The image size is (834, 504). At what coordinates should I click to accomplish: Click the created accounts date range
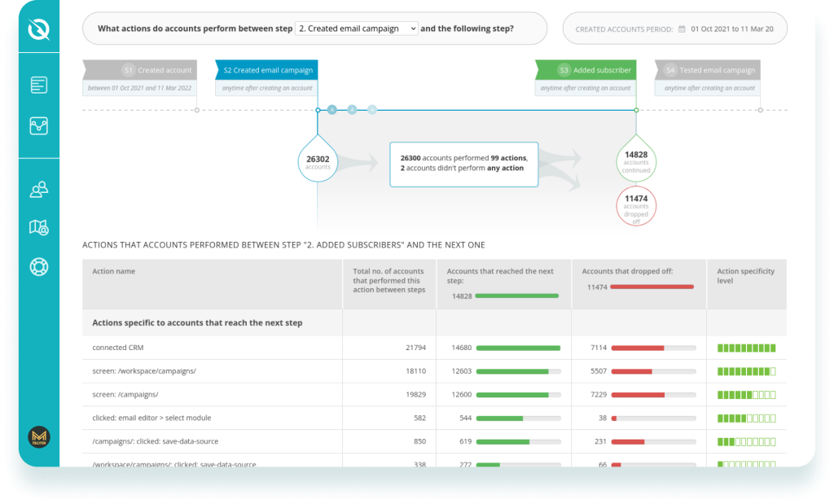732,28
